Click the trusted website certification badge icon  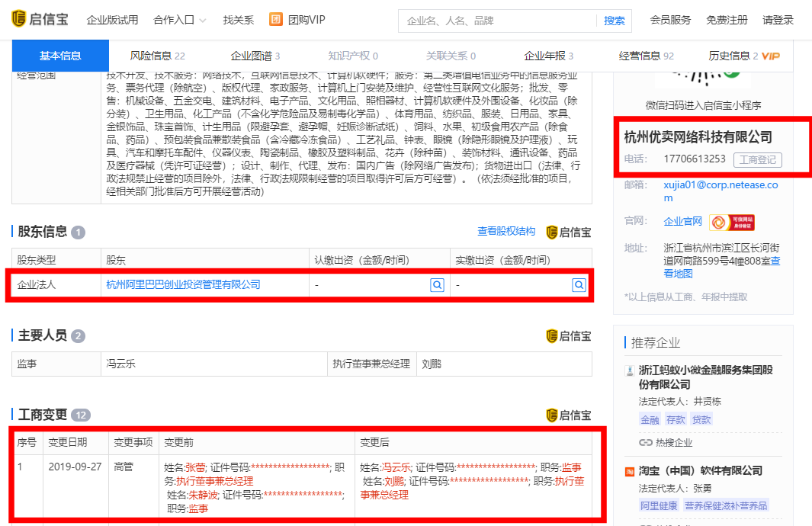(732, 222)
